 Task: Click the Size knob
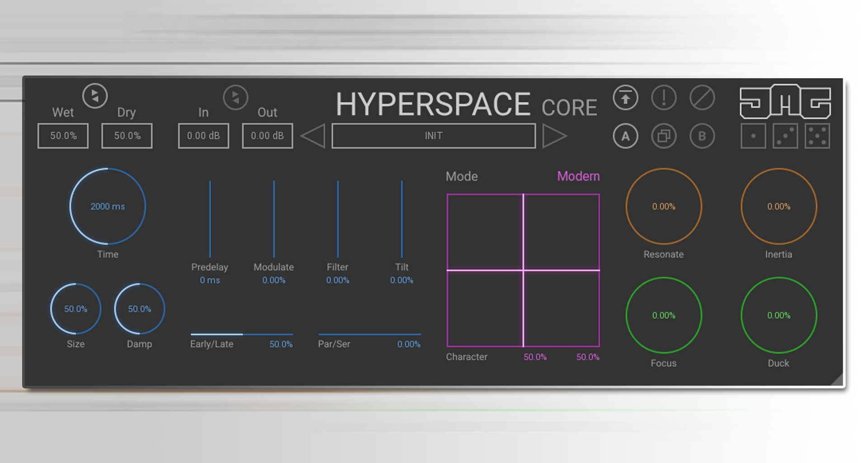75,309
